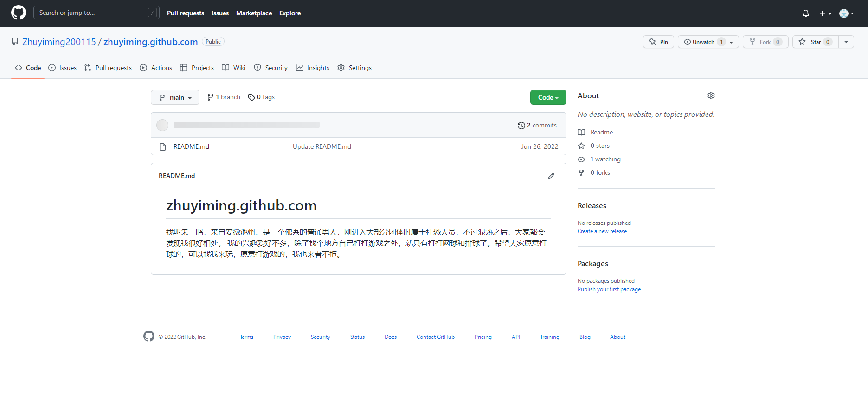Image resolution: width=868 pixels, height=407 pixels.
Task: Open the footer Training link
Action: (x=550, y=337)
